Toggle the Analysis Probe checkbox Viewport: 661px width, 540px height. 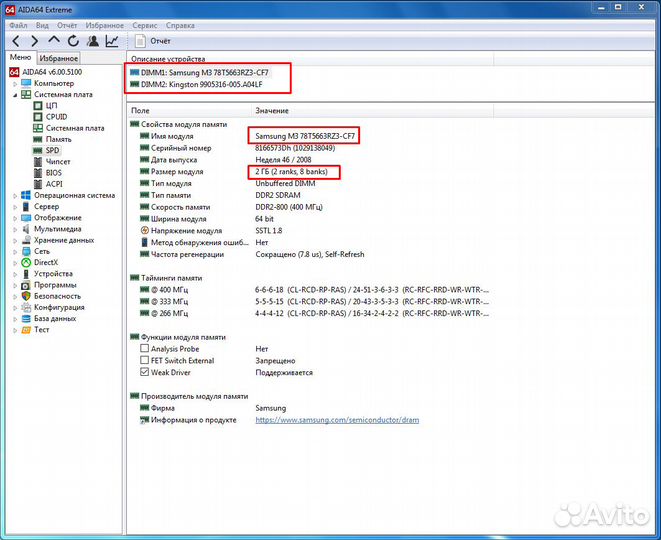145,348
